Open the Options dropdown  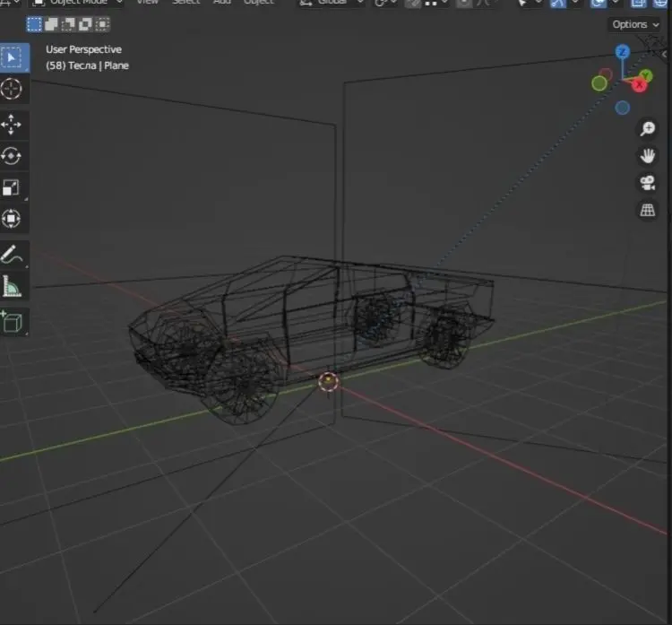click(635, 24)
